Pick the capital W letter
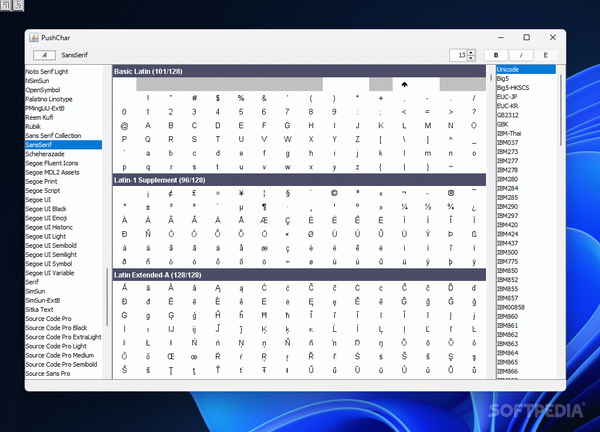The image size is (600, 432). (287, 140)
